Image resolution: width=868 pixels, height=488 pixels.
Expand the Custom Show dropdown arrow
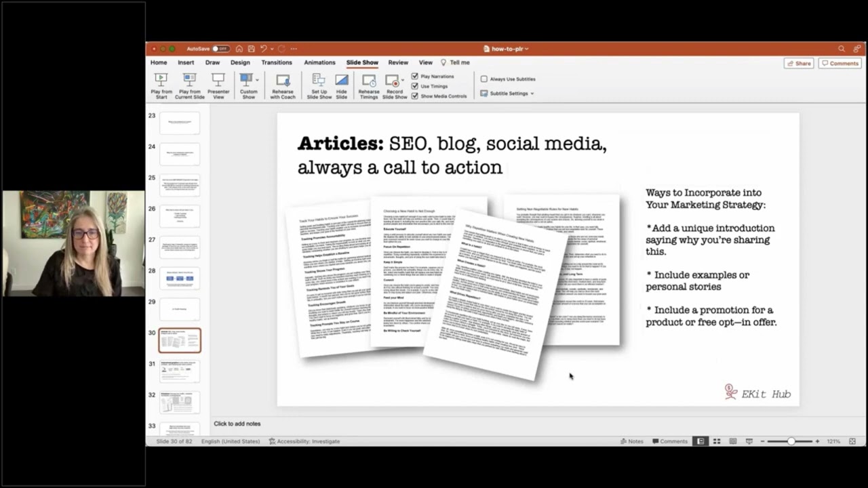(x=257, y=80)
